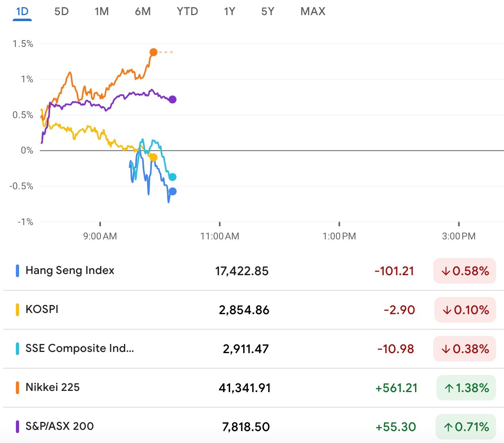Open the KOSPI index link

(42, 309)
